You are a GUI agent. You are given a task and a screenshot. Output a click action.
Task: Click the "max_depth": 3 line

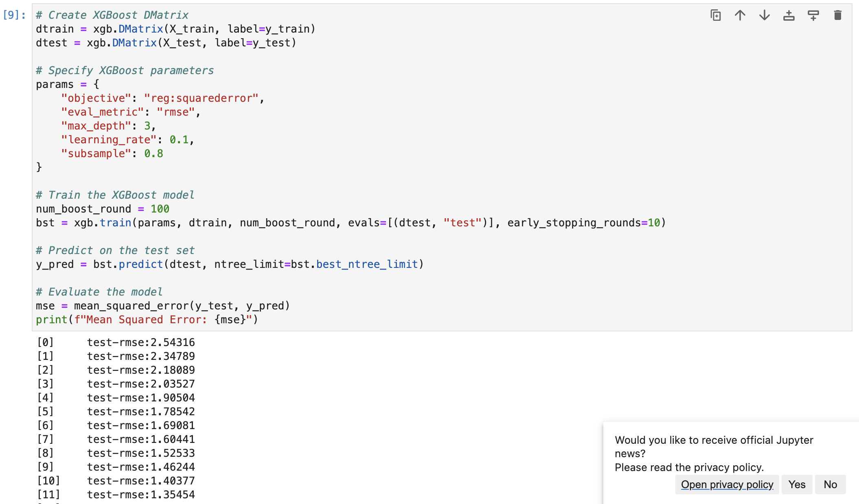(x=109, y=126)
